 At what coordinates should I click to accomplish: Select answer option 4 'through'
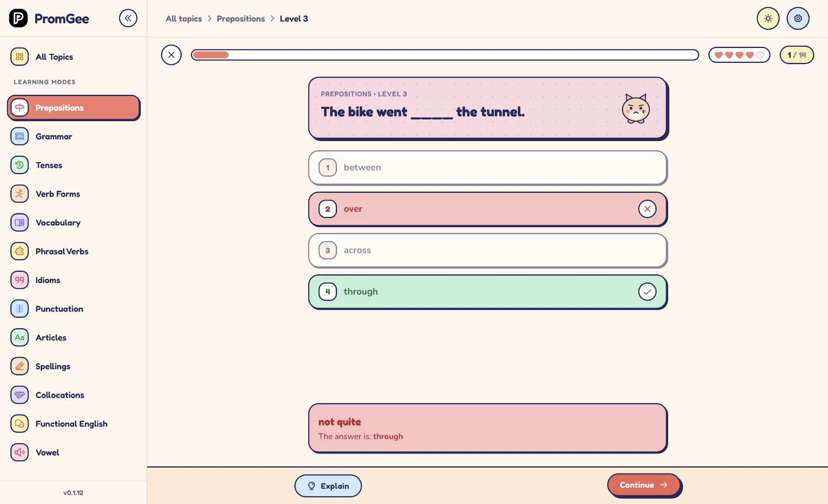488,292
